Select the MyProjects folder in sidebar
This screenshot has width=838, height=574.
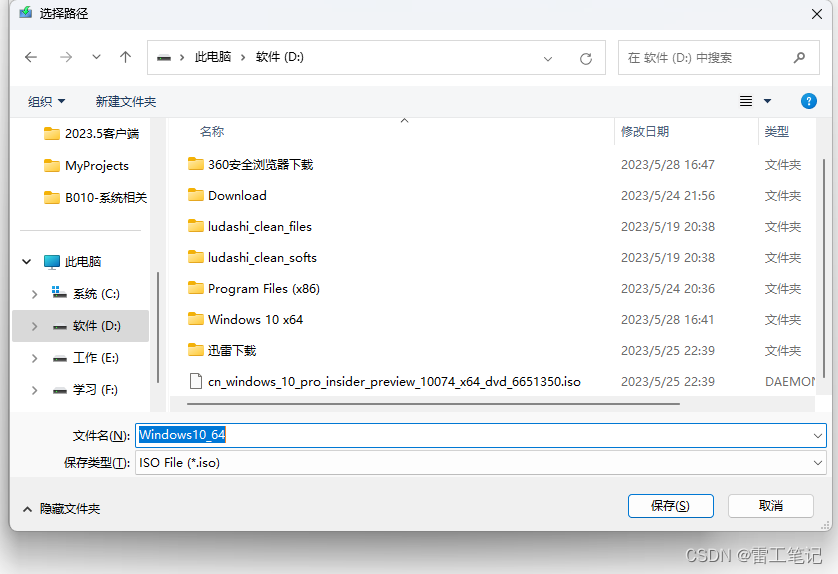coord(86,166)
